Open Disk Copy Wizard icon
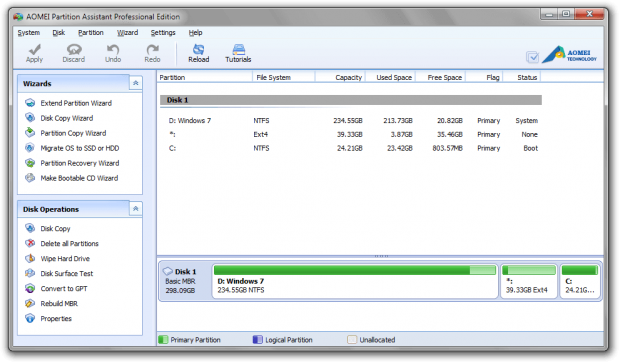The image size is (620, 363). (x=30, y=118)
